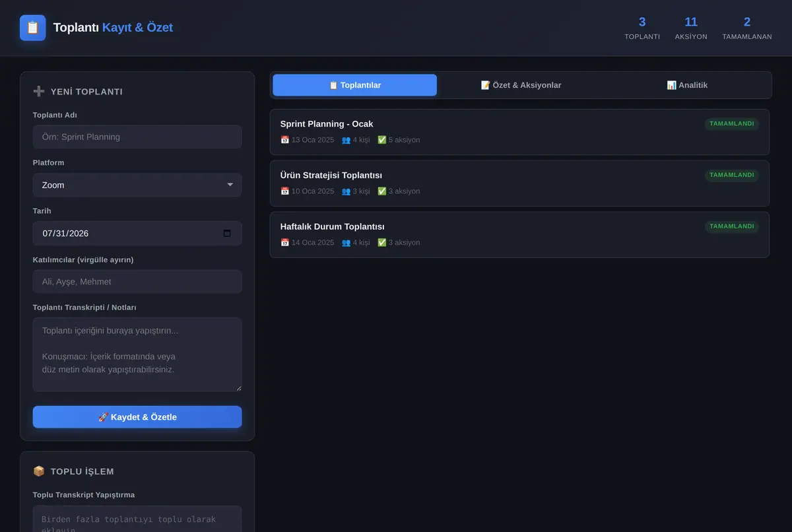Click the clipboard app logo icon
The image size is (792, 532).
pos(33,28)
